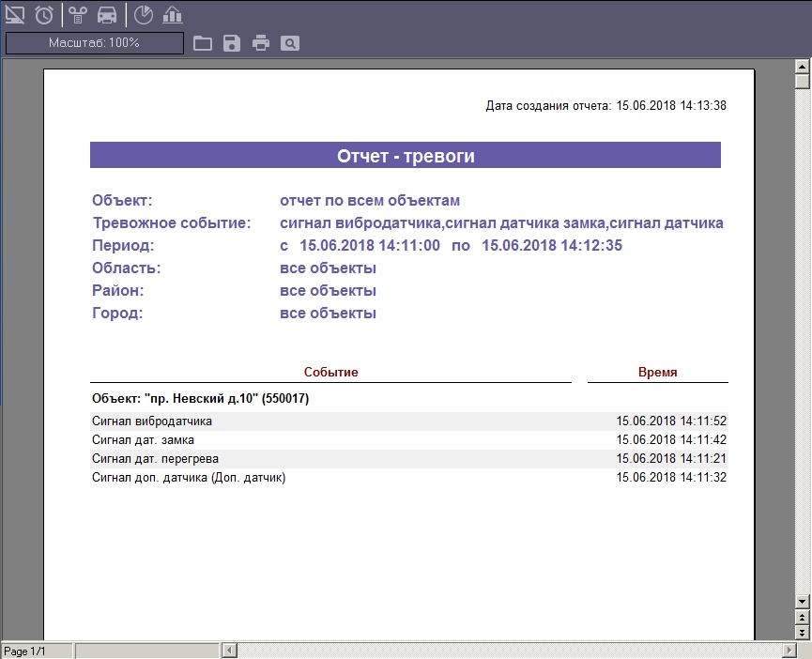Go to next page using double-down arrow
Viewport: 812px width, 659px height.
click(802, 632)
